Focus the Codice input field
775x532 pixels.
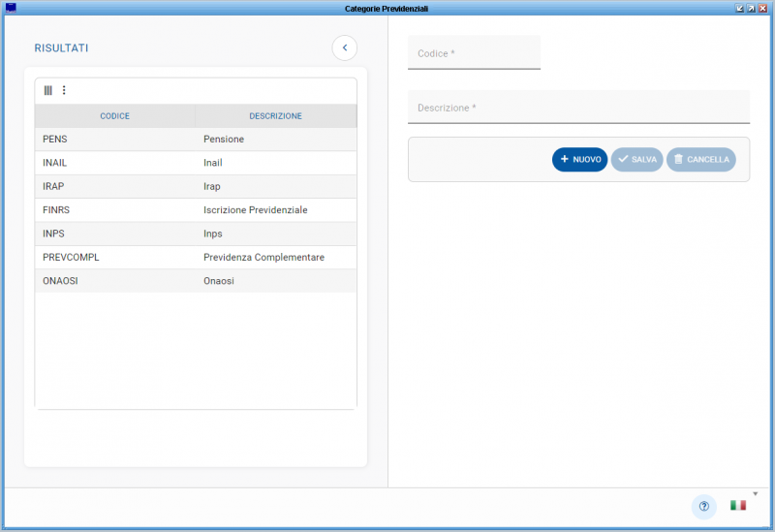(474, 53)
